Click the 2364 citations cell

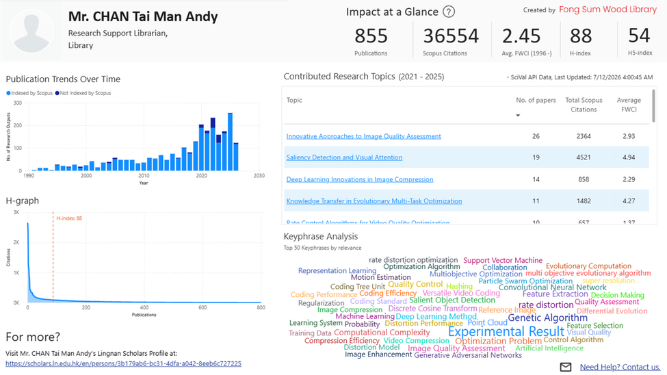[x=584, y=136]
